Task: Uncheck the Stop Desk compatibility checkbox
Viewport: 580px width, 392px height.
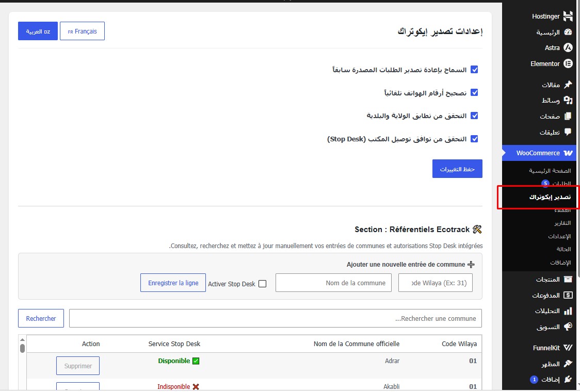Action: coord(474,139)
